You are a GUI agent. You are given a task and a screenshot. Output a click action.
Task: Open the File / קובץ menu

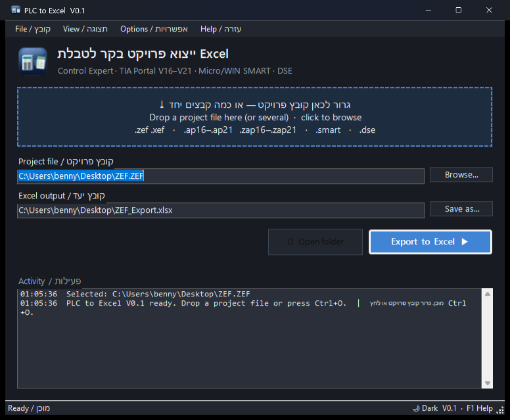(32, 29)
